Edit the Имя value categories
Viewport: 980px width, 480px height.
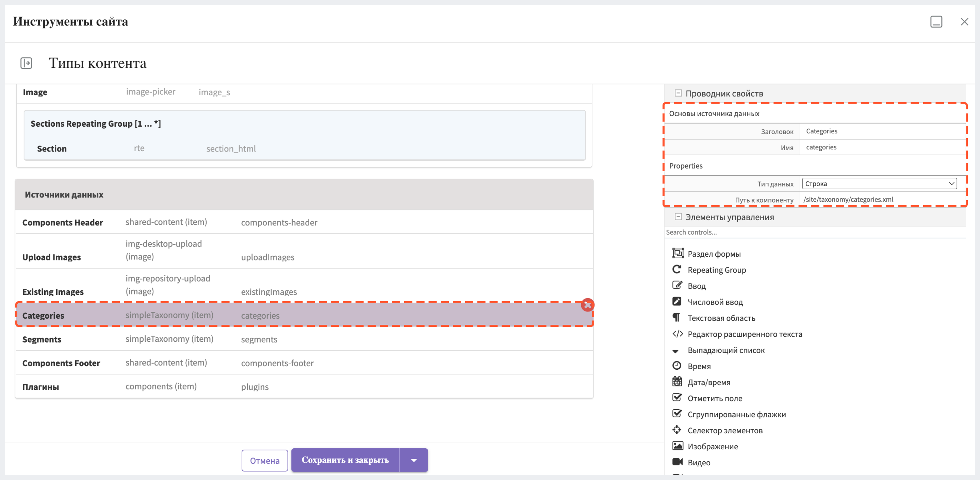[x=883, y=147]
